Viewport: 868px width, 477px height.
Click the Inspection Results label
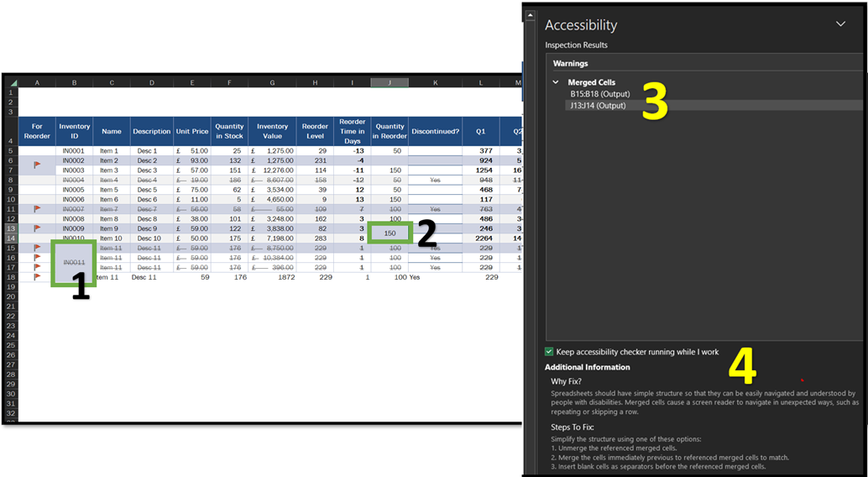coord(576,45)
